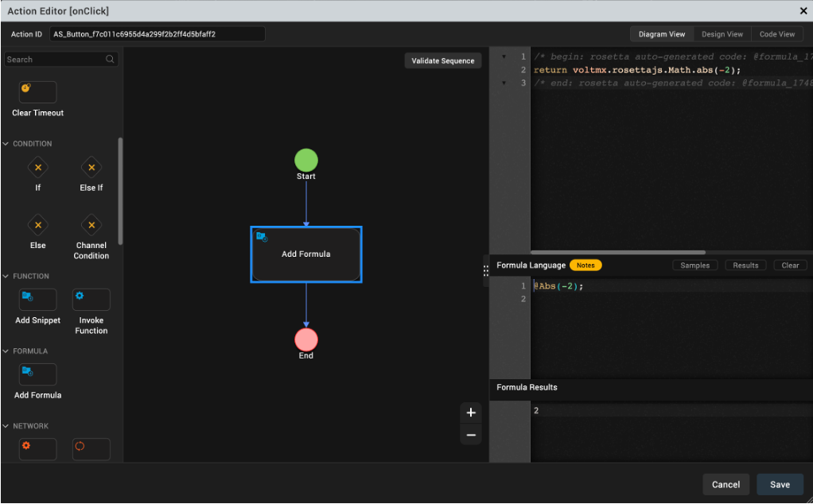Select the orange circular-arrow Network action icon

point(91,449)
